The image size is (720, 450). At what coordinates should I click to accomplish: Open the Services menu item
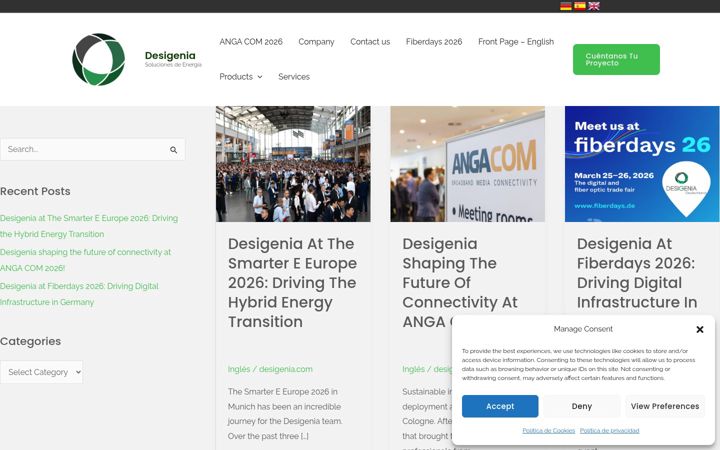(x=294, y=77)
